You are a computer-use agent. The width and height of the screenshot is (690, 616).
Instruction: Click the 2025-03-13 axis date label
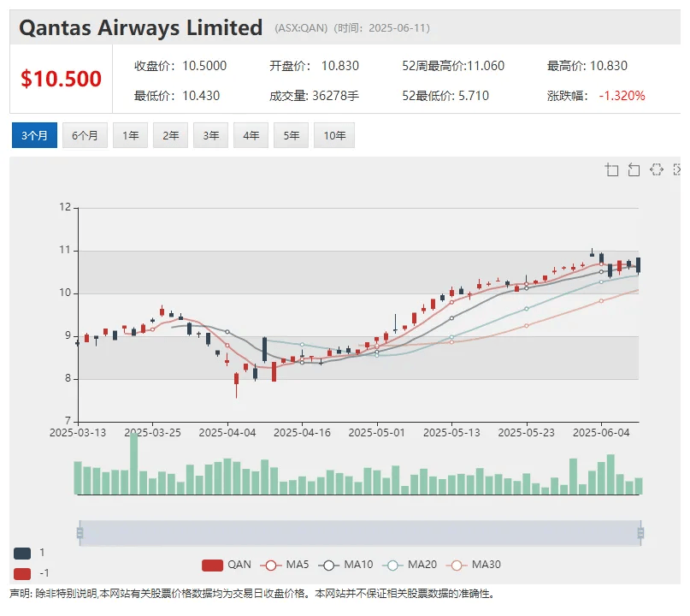click(x=78, y=433)
